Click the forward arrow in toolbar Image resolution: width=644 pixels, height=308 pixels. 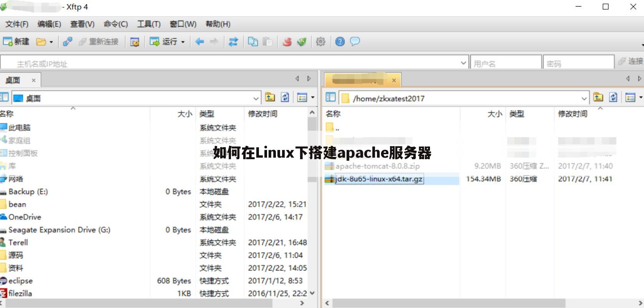pyautogui.click(x=214, y=42)
